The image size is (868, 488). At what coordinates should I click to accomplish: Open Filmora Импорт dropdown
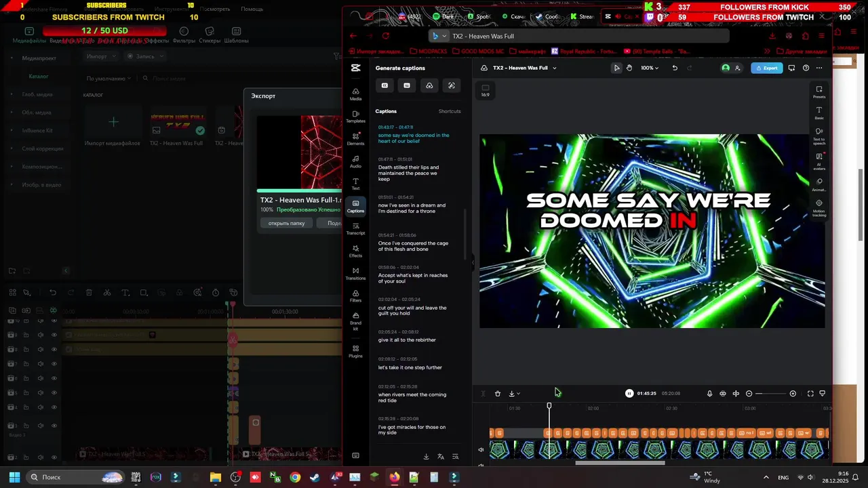(100, 56)
